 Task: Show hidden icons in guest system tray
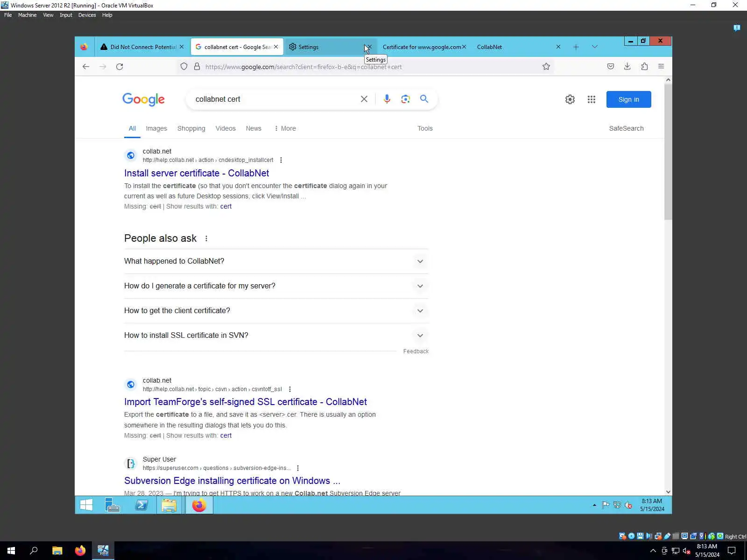pos(594,505)
